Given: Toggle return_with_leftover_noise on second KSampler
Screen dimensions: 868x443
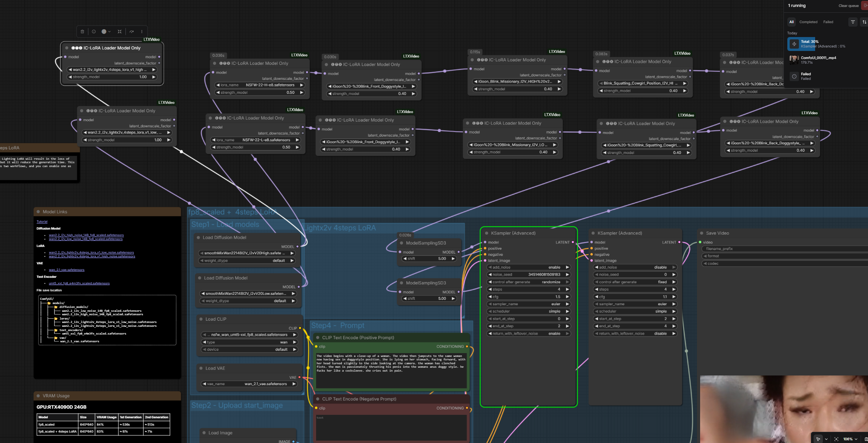Looking at the screenshot, I should 635,334.
